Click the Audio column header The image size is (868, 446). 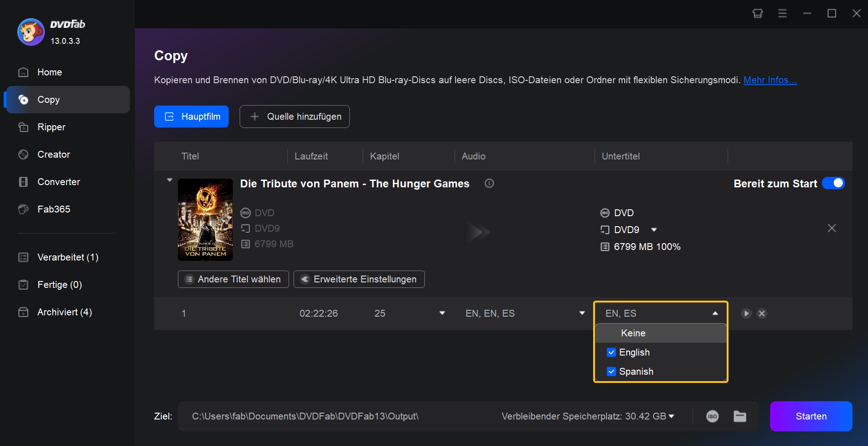tap(473, 156)
